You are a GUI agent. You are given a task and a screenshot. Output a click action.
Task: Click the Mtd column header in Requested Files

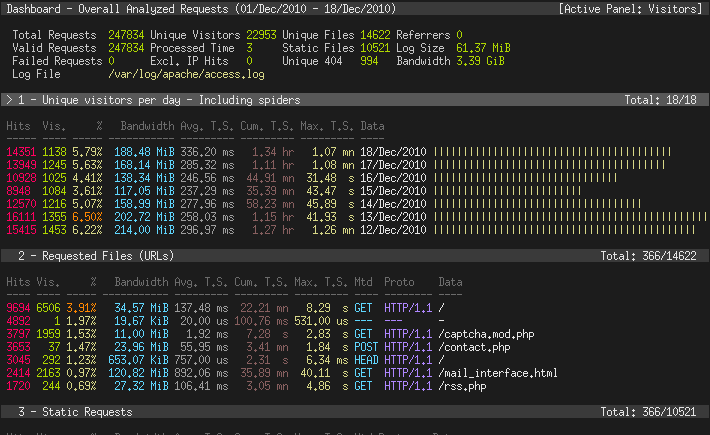click(363, 282)
